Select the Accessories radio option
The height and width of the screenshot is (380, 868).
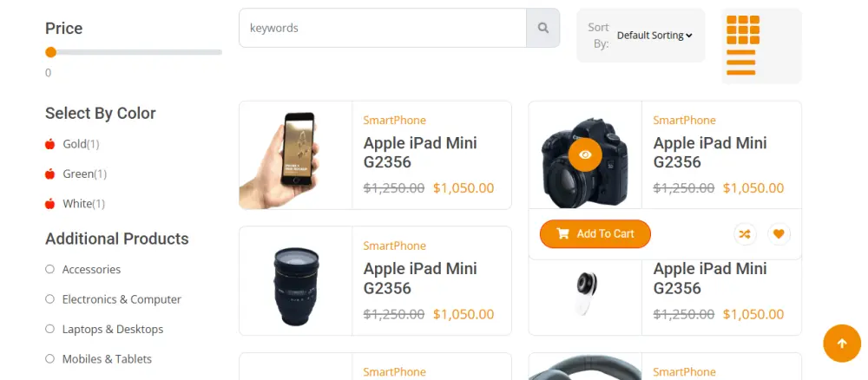pos(50,270)
